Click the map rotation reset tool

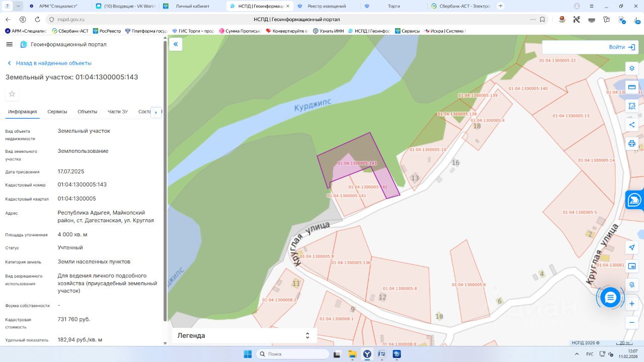(x=632, y=285)
